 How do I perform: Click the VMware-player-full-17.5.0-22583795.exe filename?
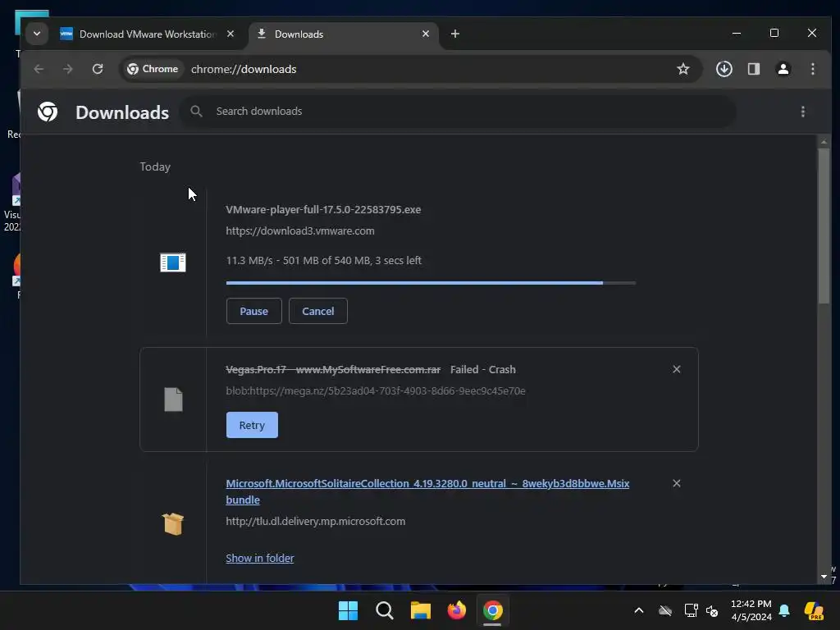[323, 209]
